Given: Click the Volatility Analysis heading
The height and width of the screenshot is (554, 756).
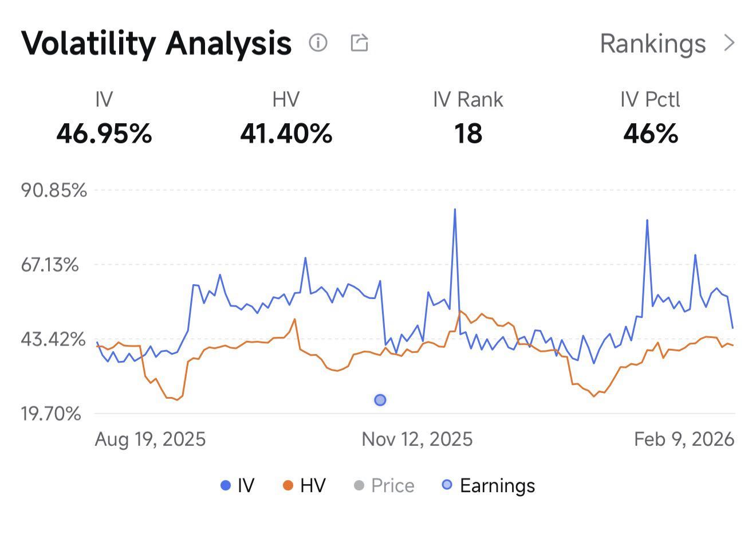Looking at the screenshot, I should click(x=156, y=43).
